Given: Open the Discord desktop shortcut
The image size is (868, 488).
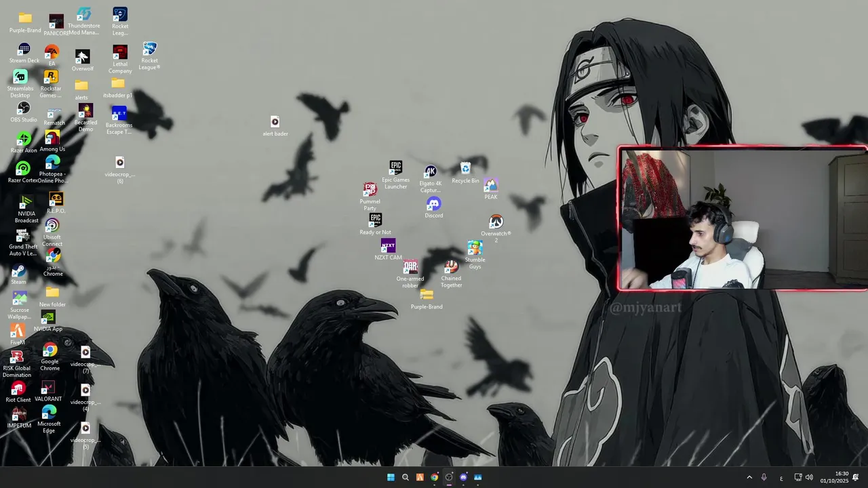Looking at the screenshot, I should coord(434,208).
